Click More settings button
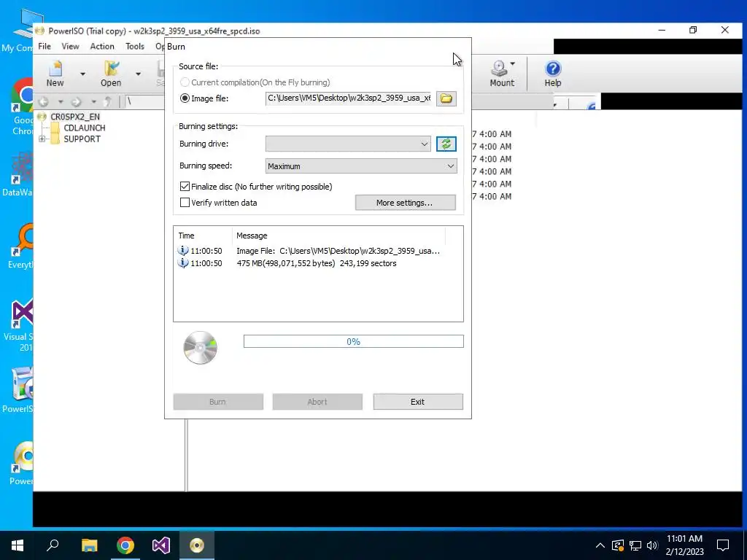Image resolution: width=747 pixels, height=560 pixels. pos(406,203)
